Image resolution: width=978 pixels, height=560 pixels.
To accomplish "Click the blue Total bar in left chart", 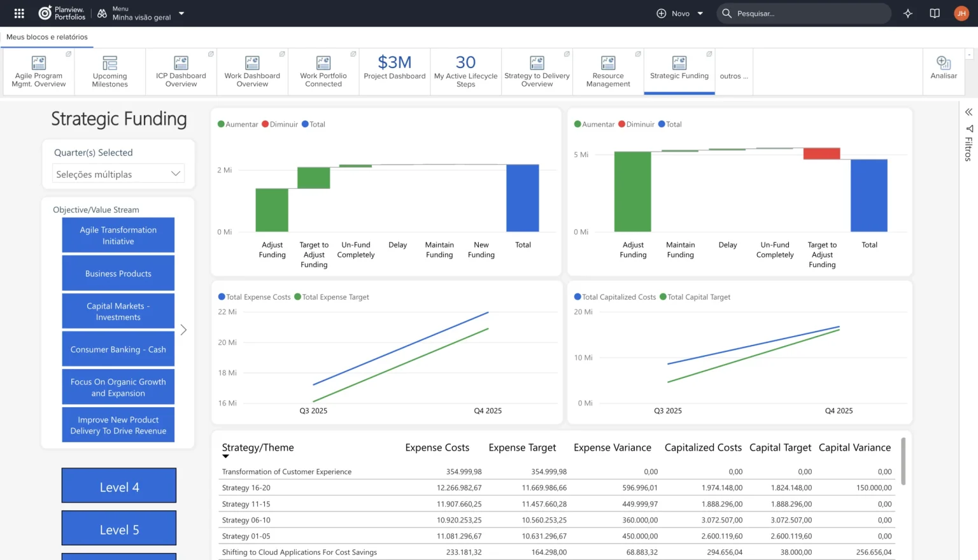I will (x=523, y=198).
